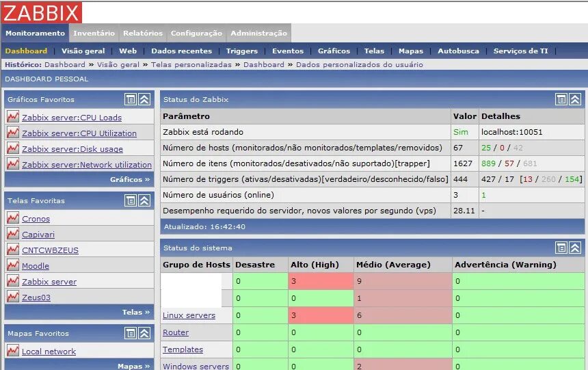This screenshot has width=588, height=370.
Task: Open the Moodle screen link
Action: coord(36,266)
